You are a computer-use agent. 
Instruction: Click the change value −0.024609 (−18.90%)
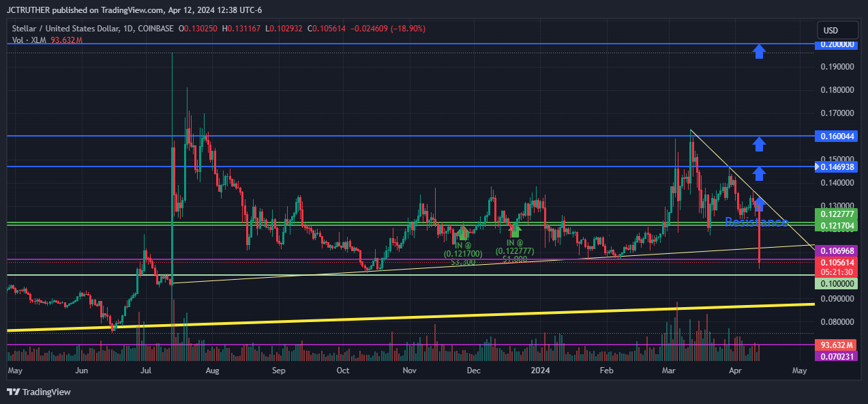[388, 29]
